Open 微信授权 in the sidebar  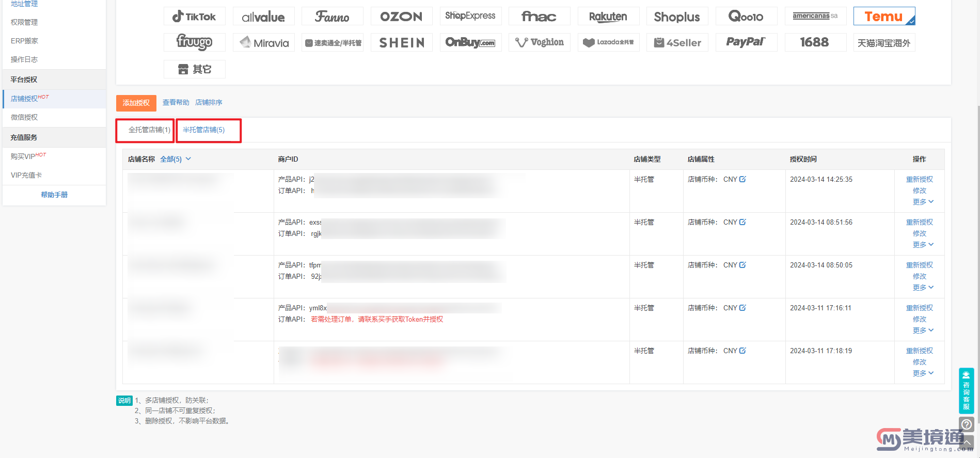click(x=54, y=117)
